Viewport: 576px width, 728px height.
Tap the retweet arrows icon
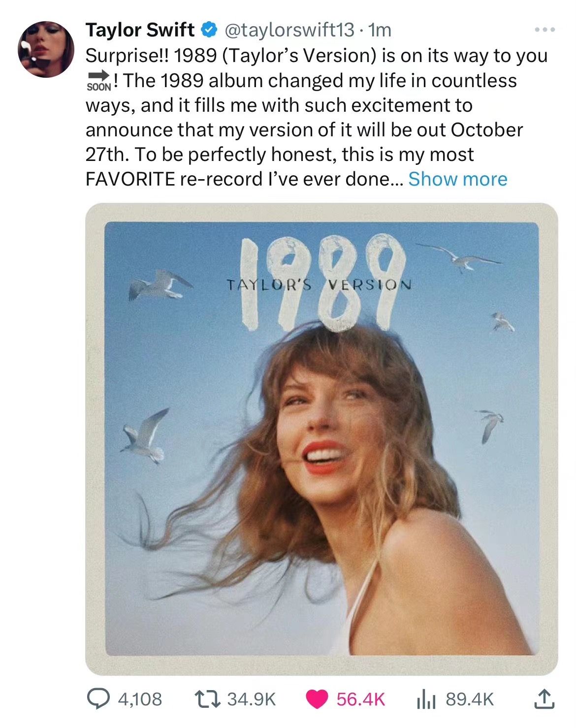[x=207, y=699]
